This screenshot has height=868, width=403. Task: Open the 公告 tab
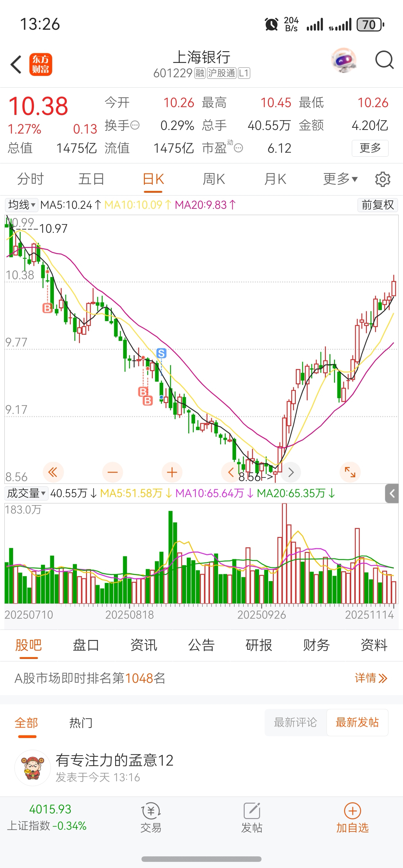[201, 645]
